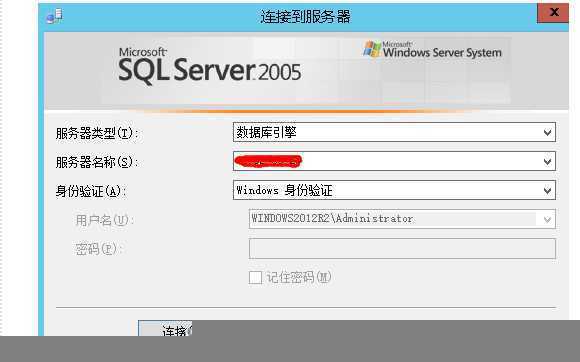
Task: Click the 密码(P) label
Action: (x=99, y=249)
